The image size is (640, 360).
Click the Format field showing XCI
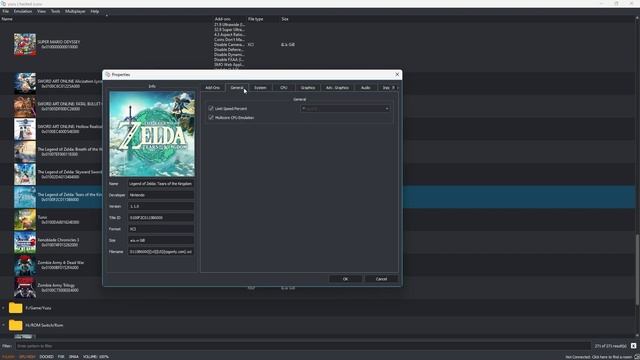(161, 229)
